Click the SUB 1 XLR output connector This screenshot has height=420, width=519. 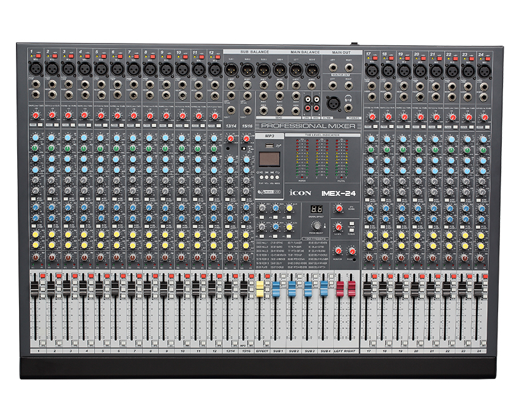point(232,71)
